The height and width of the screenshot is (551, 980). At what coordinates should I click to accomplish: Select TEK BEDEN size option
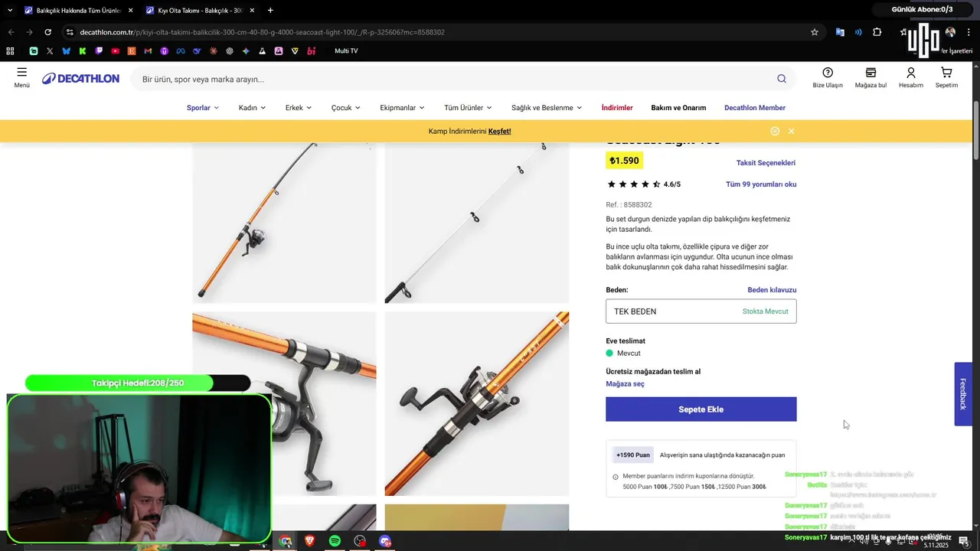click(x=701, y=311)
